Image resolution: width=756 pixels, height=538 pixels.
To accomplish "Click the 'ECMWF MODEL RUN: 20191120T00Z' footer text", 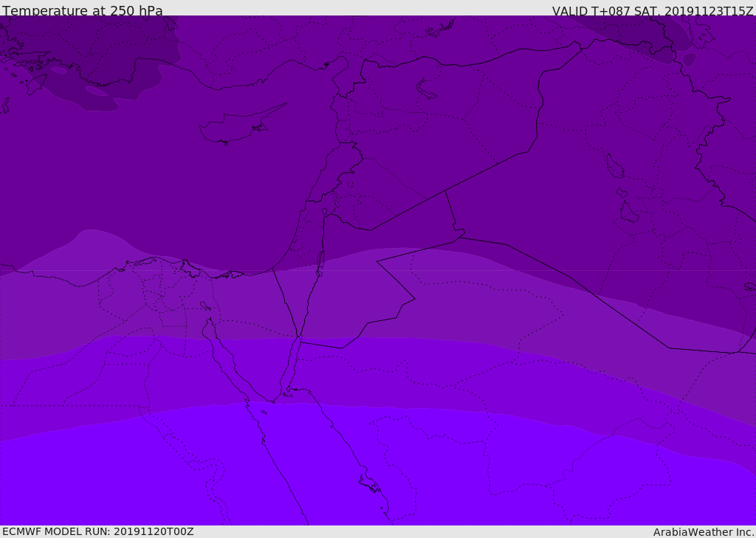I will pos(98,531).
